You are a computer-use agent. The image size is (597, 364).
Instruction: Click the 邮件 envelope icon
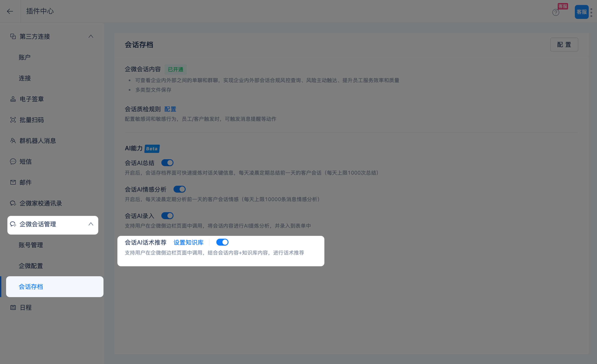click(13, 182)
